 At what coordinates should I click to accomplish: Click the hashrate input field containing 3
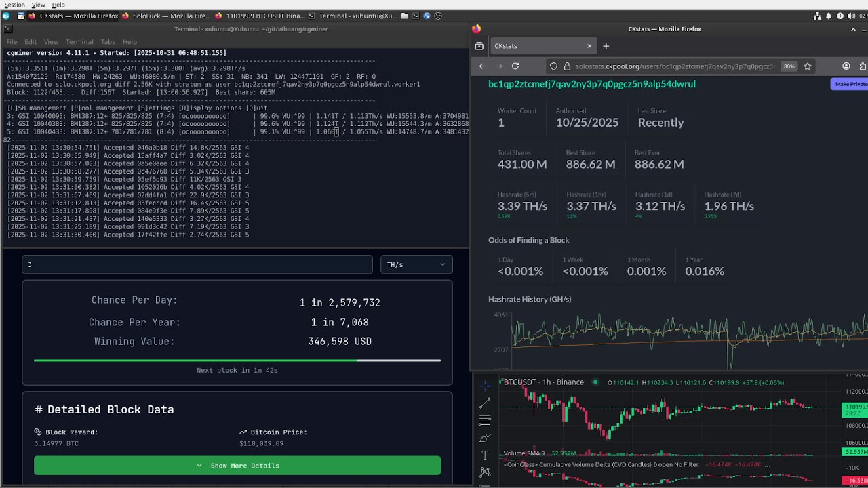click(197, 264)
